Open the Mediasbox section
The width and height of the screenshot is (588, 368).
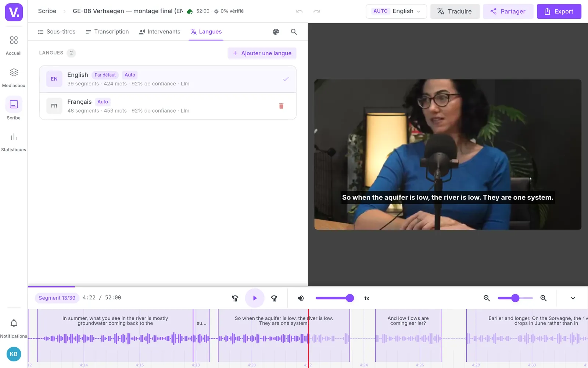pos(14,78)
